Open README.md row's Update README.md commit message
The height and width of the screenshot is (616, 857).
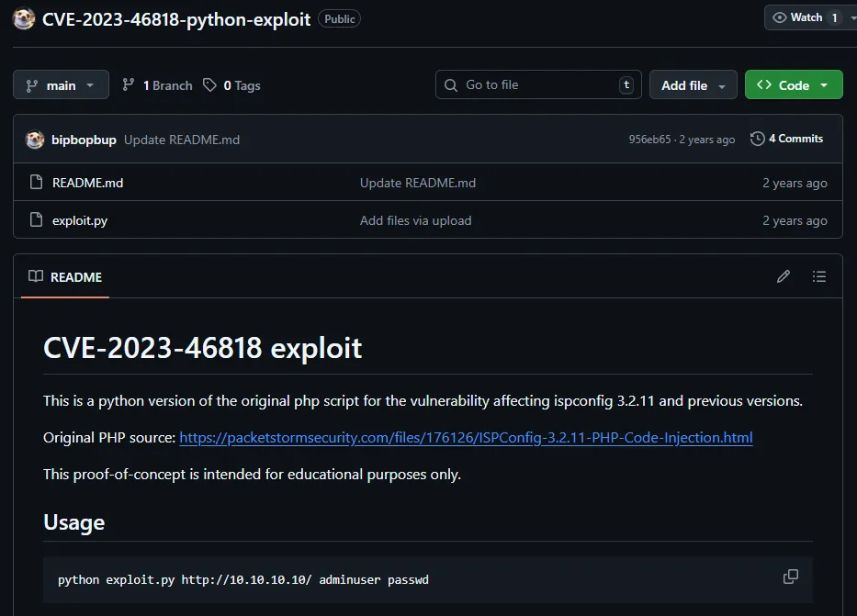pos(418,183)
